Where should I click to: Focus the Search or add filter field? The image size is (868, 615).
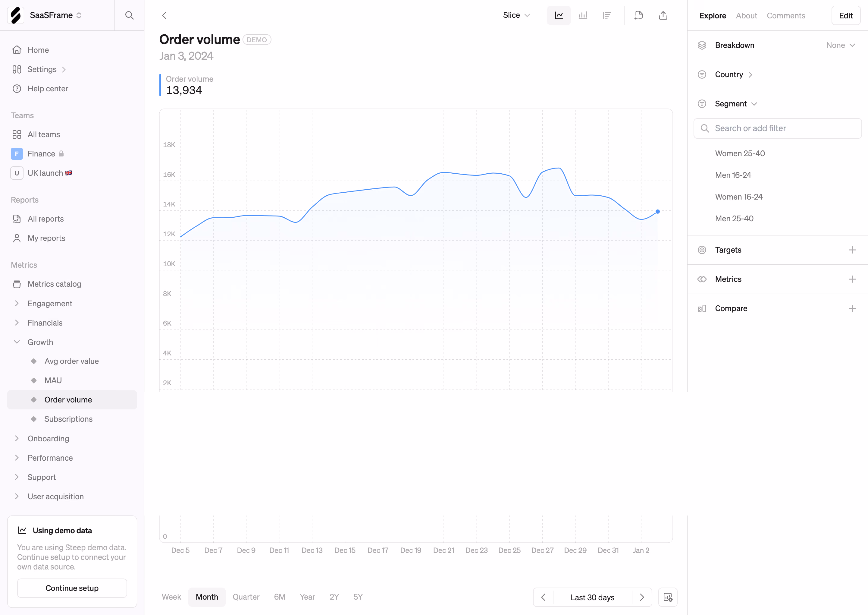click(x=778, y=128)
